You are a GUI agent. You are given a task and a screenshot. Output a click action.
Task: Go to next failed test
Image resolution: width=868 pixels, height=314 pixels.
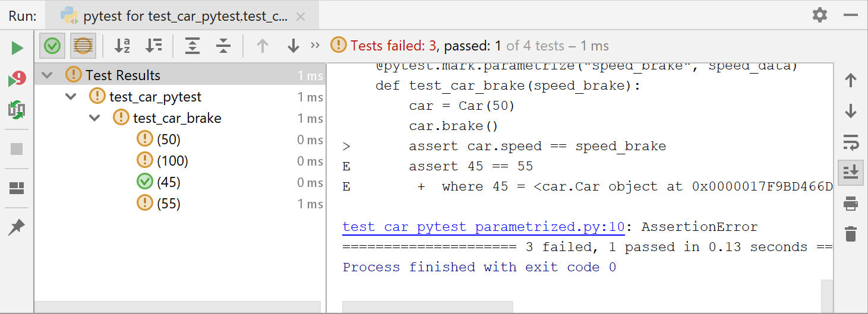293,46
